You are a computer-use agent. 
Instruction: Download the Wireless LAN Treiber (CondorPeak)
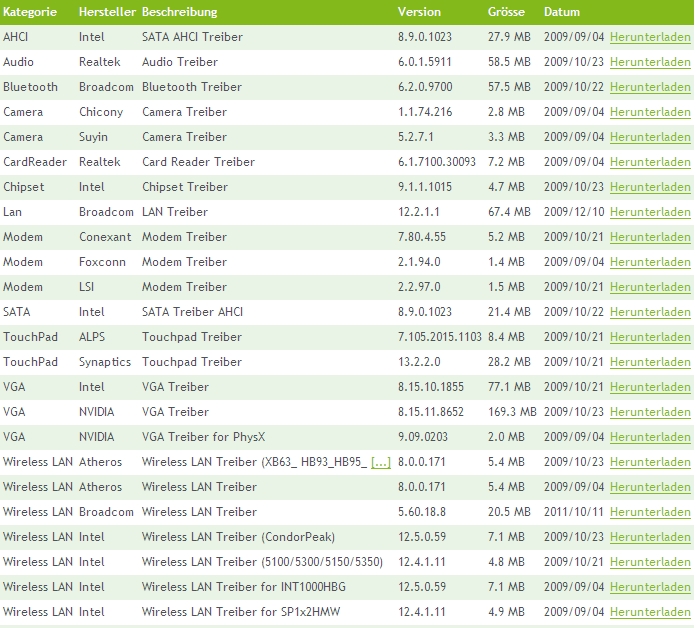(650, 537)
